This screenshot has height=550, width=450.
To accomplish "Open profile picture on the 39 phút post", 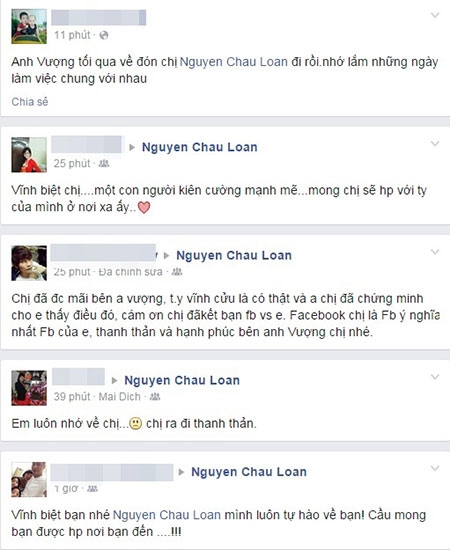I will (x=29, y=388).
